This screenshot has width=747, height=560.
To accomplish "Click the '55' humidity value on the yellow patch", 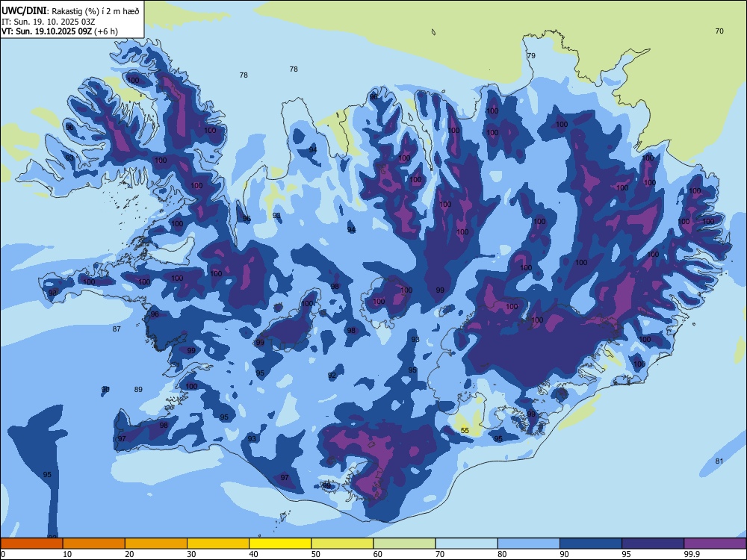I will (x=465, y=431).
